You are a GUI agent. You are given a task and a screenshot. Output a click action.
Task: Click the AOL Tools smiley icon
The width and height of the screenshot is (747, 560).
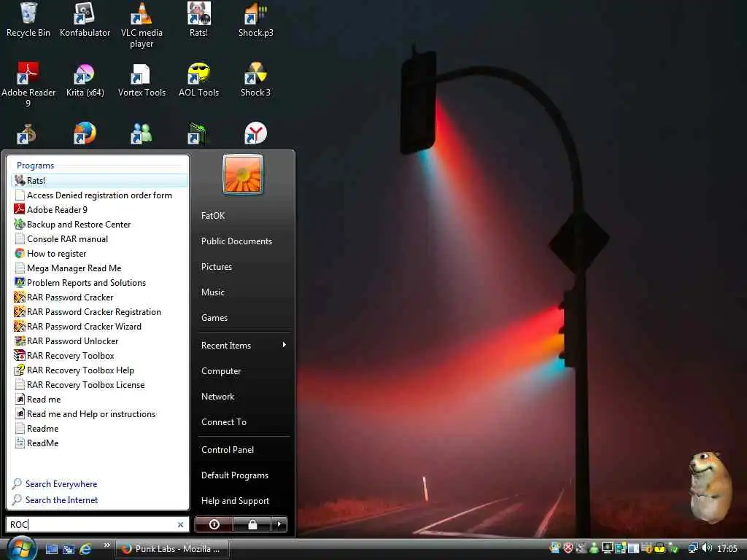(198, 80)
